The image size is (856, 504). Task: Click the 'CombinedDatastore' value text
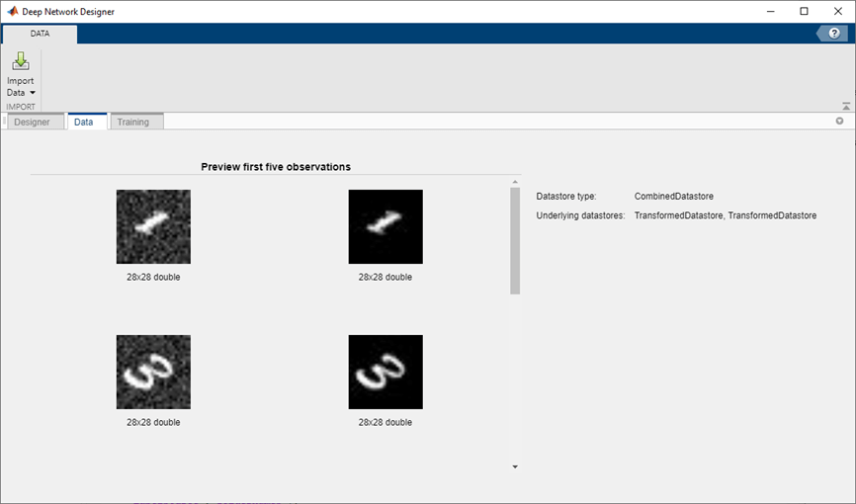(x=674, y=196)
